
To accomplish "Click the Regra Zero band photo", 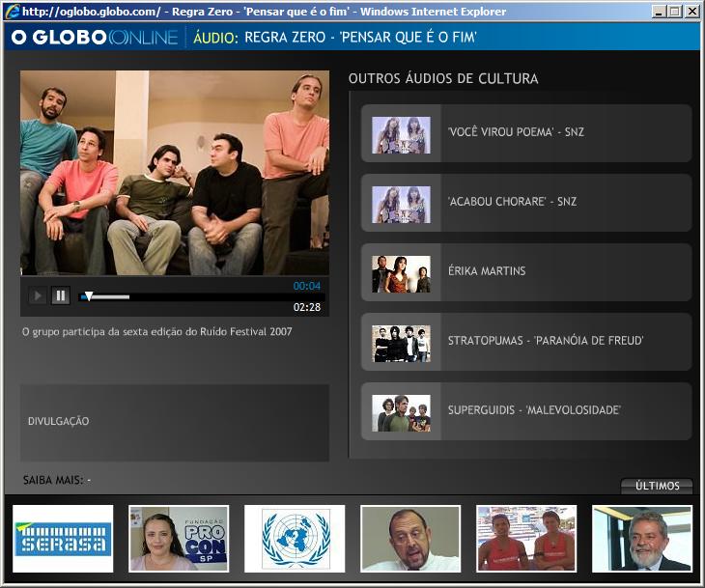I will coord(175,173).
